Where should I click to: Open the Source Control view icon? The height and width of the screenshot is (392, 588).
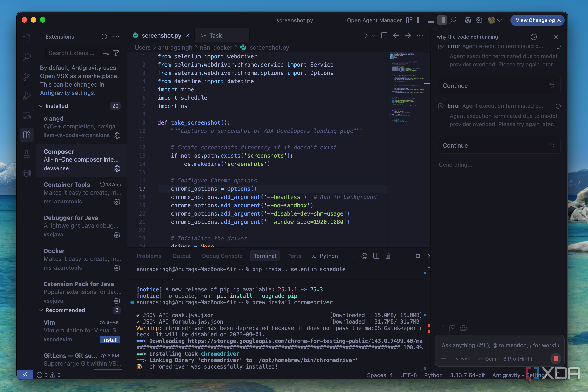26,77
